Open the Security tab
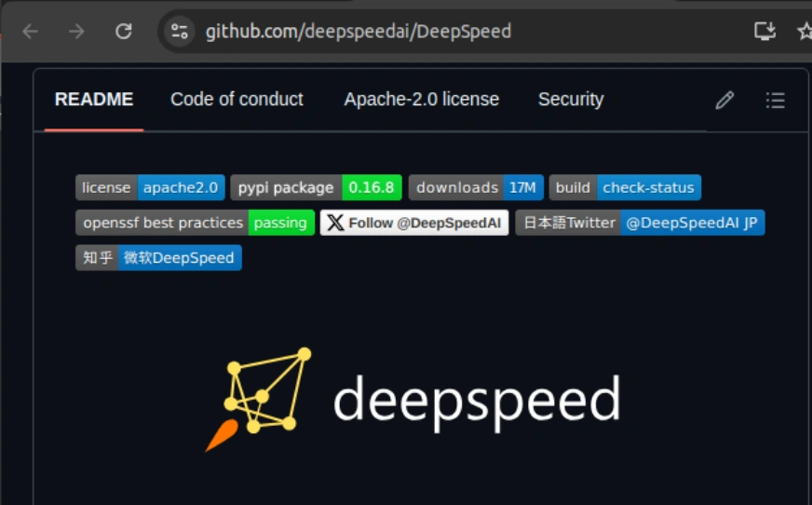This screenshot has width=812, height=505. coord(571,100)
